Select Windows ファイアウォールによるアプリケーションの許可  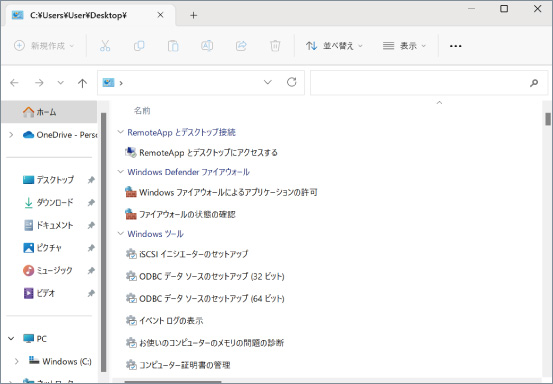pos(228,193)
